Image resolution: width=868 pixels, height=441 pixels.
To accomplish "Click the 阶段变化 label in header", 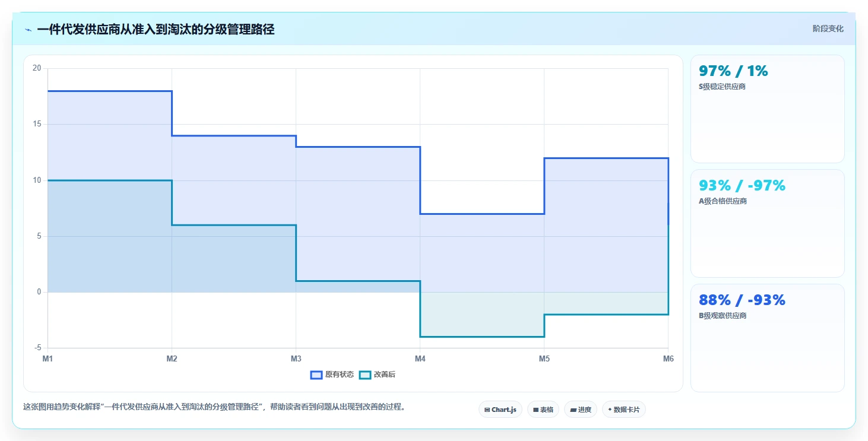I will (x=828, y=29).
